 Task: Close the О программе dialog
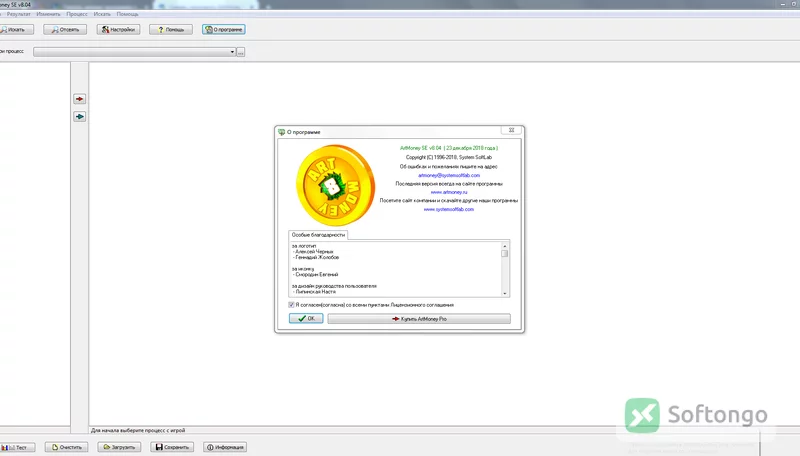coord(511,130)
